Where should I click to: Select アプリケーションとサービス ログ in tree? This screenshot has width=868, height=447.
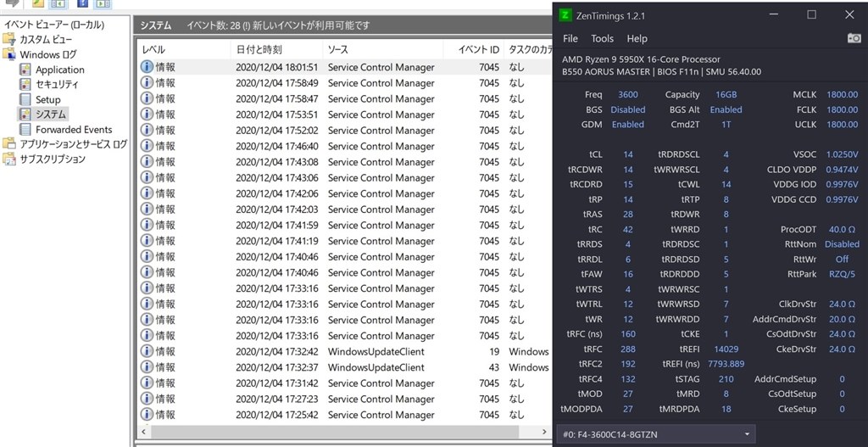tap(74, 144)
